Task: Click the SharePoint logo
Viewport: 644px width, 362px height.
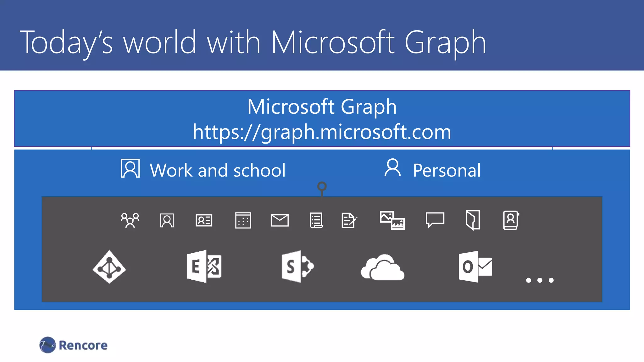Action: pyautogui.click(x=298, y=266)
